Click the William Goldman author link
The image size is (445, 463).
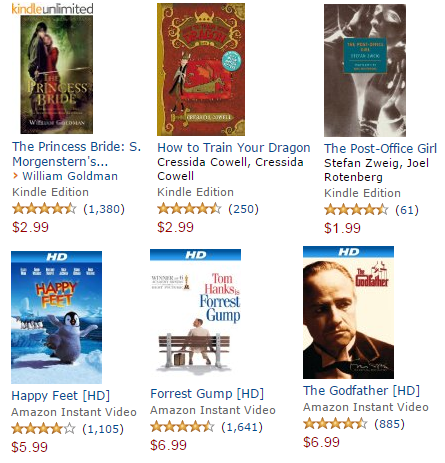point(70,176)
